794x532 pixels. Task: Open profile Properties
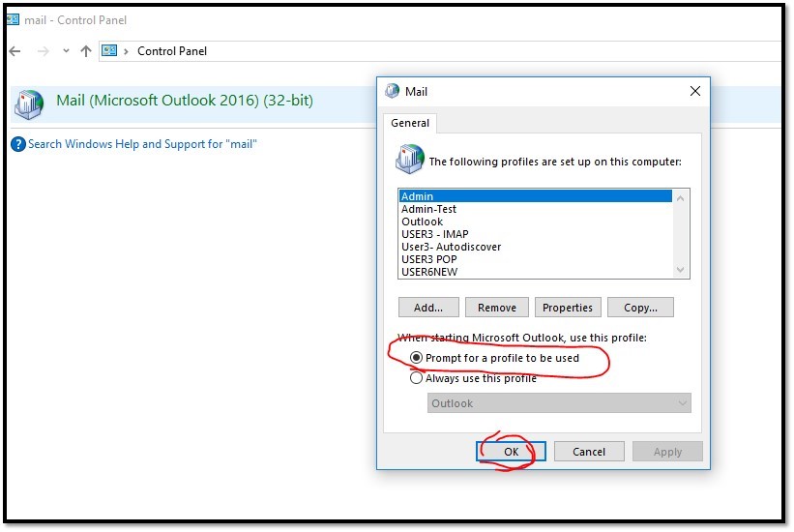click(x=567, y=308)
